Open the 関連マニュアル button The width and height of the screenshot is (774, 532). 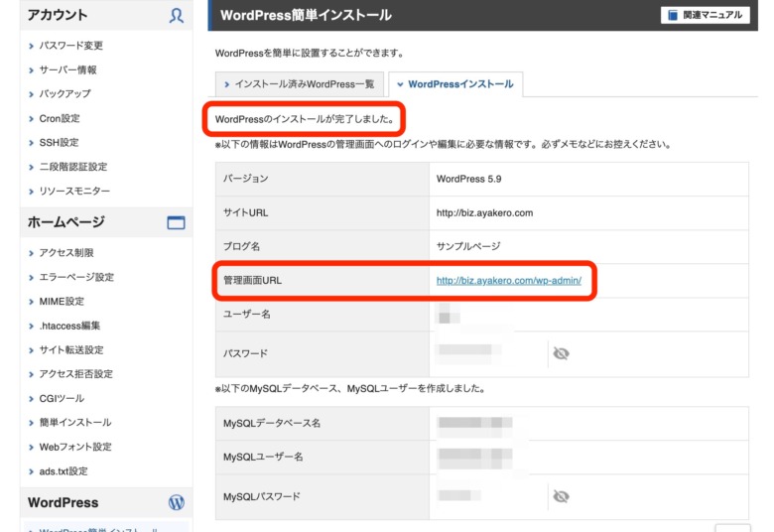point(705,15)
